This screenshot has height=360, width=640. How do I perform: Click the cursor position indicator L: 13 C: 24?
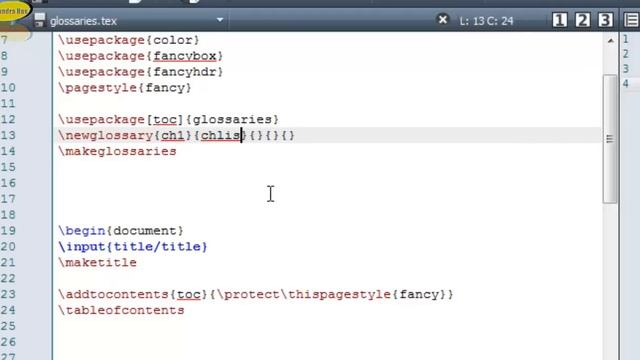click(486, 21)
